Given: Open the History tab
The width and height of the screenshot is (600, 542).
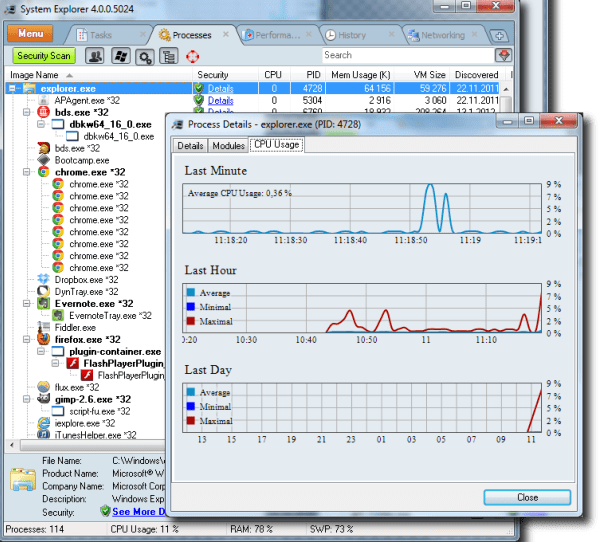Looking at the screenshot, I should click(x=351, y=35).
